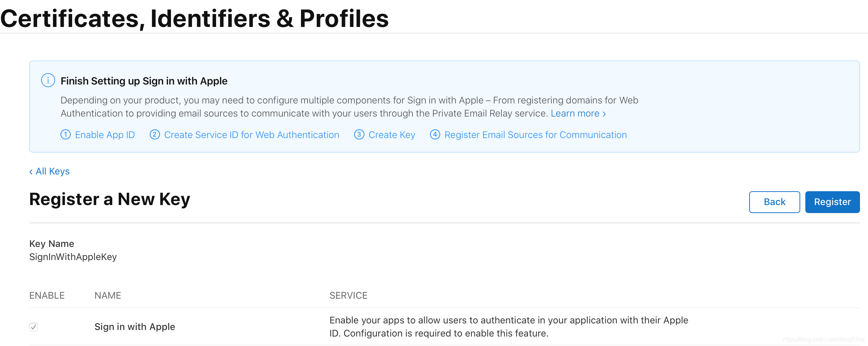The height and width of the screenshot is (346, 868).
Task: Click the Certificates, Identifiers & Profiles title
Action: point(195,18)
